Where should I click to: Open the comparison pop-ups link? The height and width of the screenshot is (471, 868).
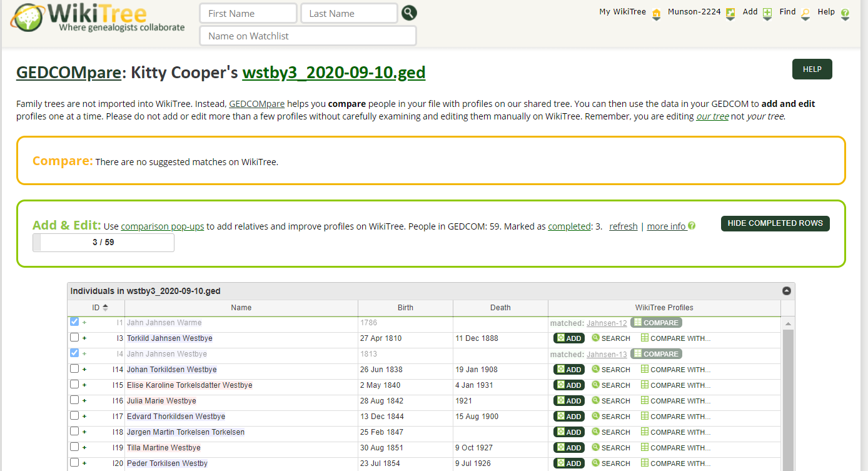click(x=163, y=226)
